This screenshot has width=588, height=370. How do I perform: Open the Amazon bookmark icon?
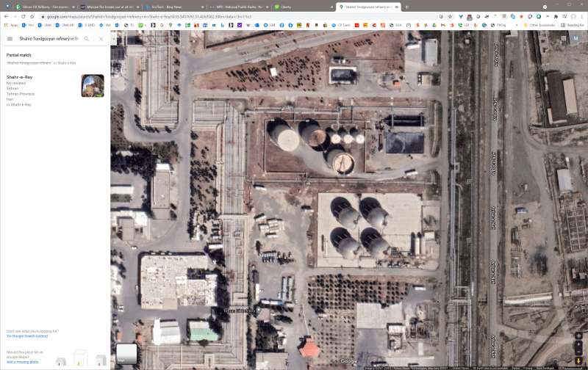[x=316, y=25]
